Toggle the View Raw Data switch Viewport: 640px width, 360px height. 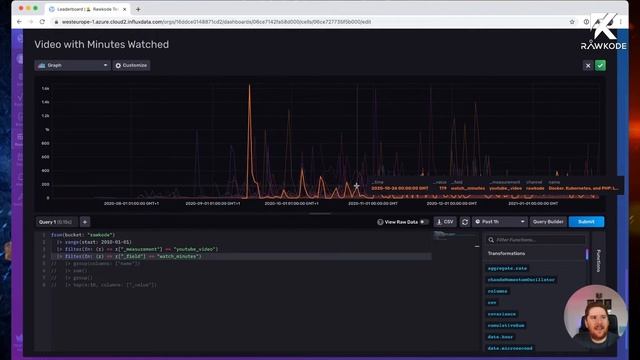pos(424,222)
